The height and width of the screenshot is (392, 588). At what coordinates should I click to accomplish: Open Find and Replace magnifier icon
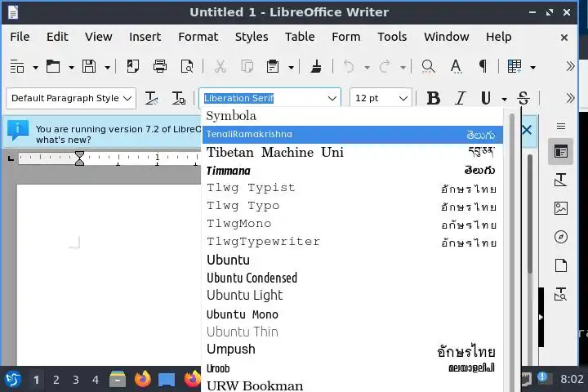428,67
